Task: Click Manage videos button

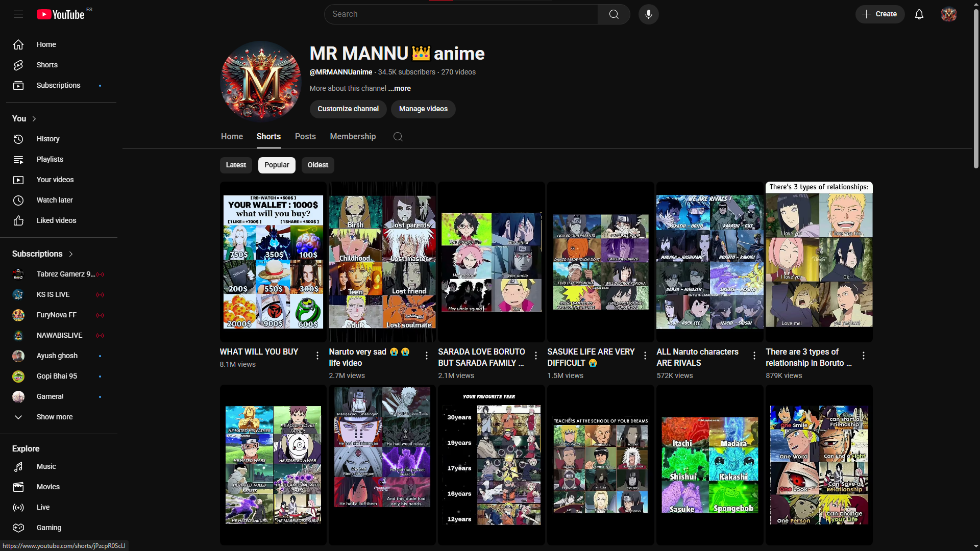Action: pyautogui.click(x=423, y=109)
